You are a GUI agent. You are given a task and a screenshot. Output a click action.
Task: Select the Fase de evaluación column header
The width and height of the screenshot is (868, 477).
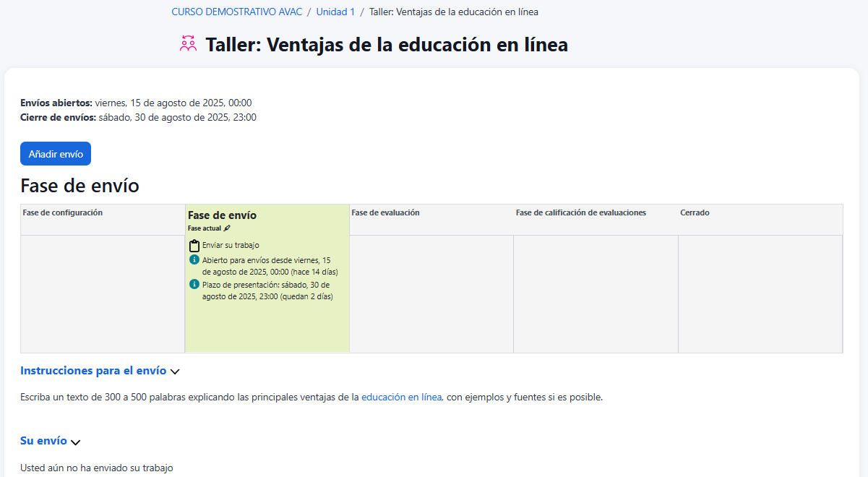click(385, 212)
